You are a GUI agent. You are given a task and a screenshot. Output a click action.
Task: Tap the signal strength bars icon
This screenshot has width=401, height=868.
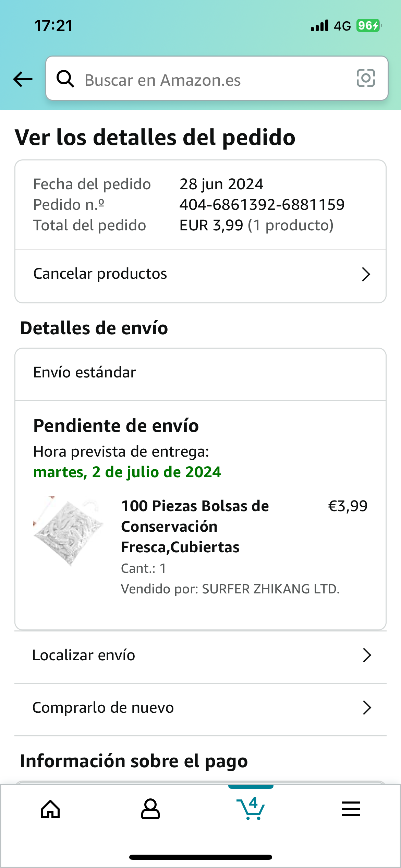(x=319, y=26)
